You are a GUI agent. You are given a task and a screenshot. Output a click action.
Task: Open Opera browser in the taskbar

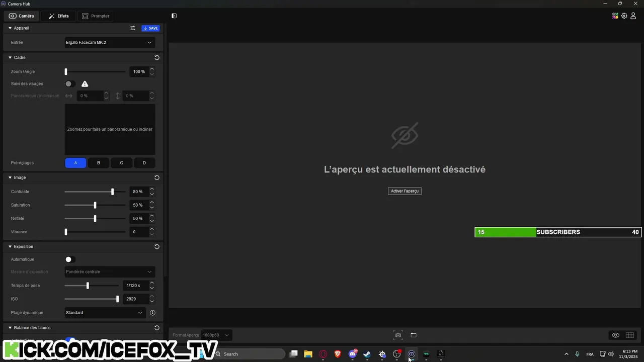(323, 354)
